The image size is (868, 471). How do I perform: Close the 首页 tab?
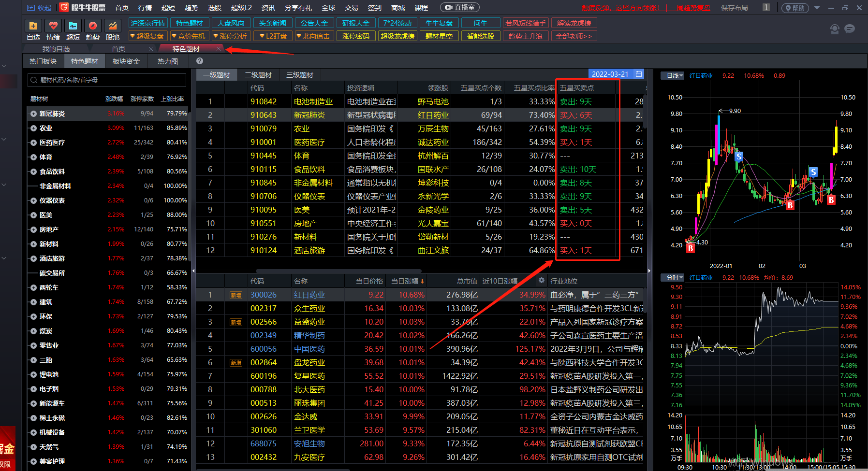(x=151, y=49)
